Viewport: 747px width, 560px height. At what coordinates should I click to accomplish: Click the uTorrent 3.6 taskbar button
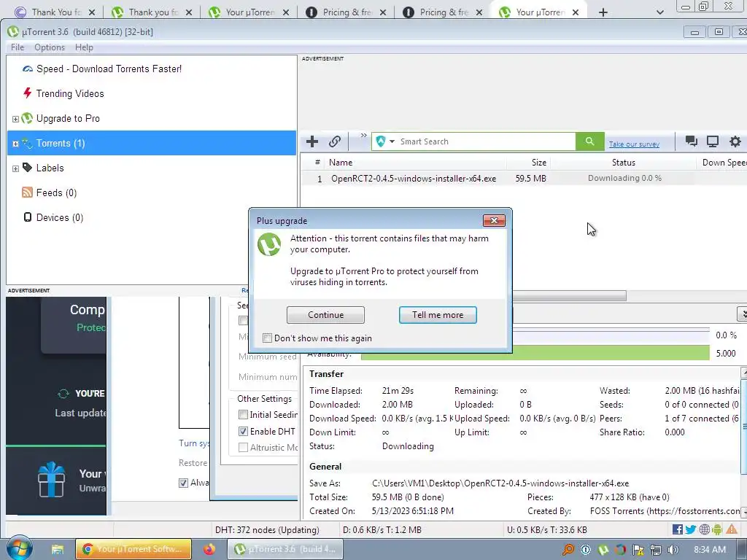285,549
